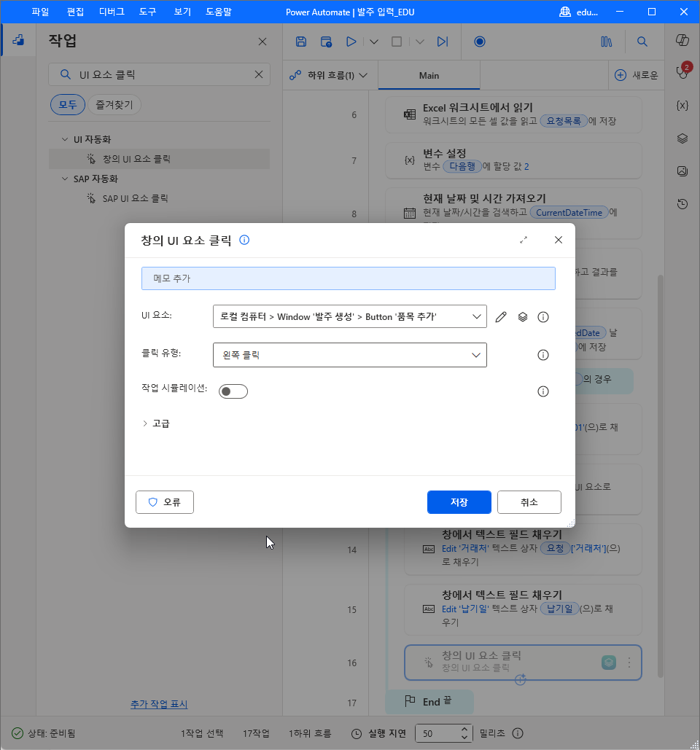Screen dimensions: 700x750
Task: Click Run next action step icon
Action: (x=443, y=42)
